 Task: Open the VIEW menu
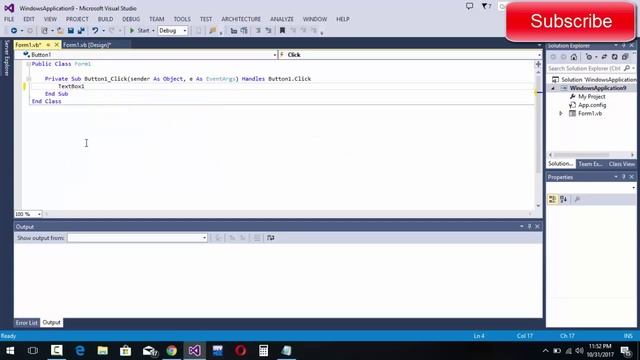point(50,19)
